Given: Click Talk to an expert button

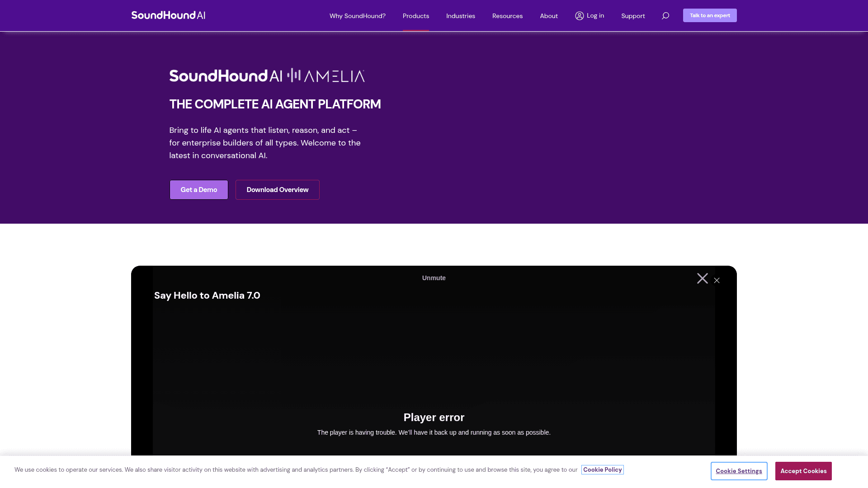Looking at the screenshot, I should 710,15.
